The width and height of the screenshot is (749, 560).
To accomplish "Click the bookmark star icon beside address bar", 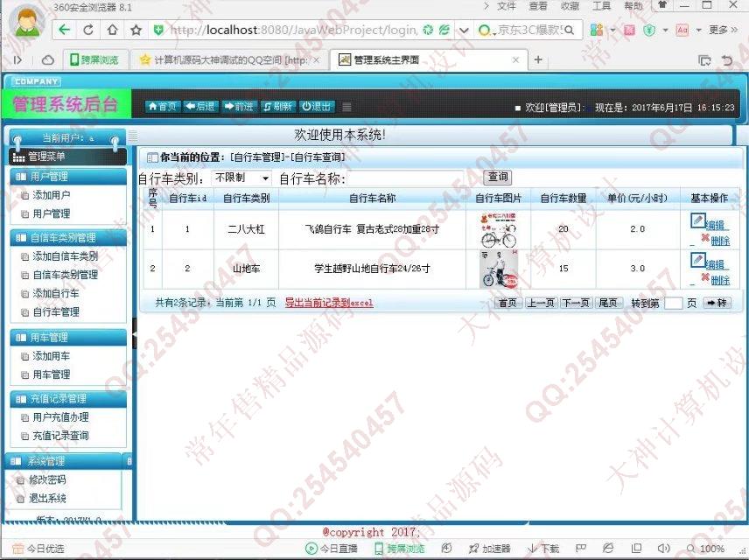I will pyautogui.click(x=136, y=30).
